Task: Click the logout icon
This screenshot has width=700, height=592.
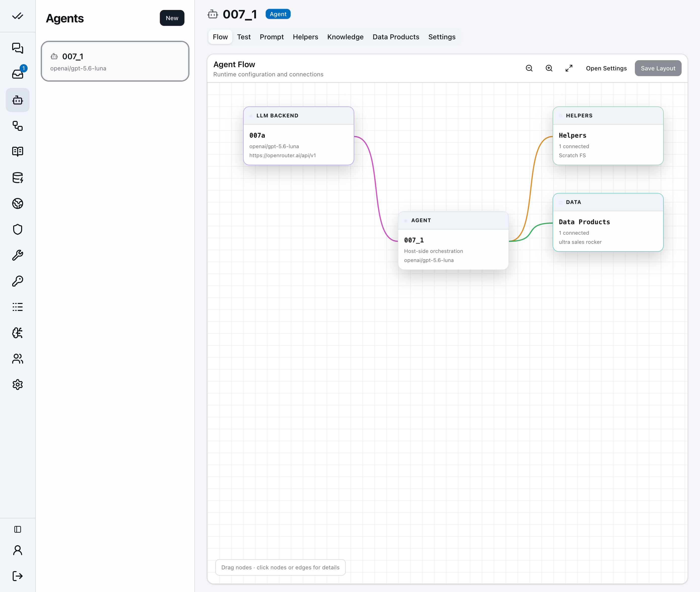Action: point(17,576)
